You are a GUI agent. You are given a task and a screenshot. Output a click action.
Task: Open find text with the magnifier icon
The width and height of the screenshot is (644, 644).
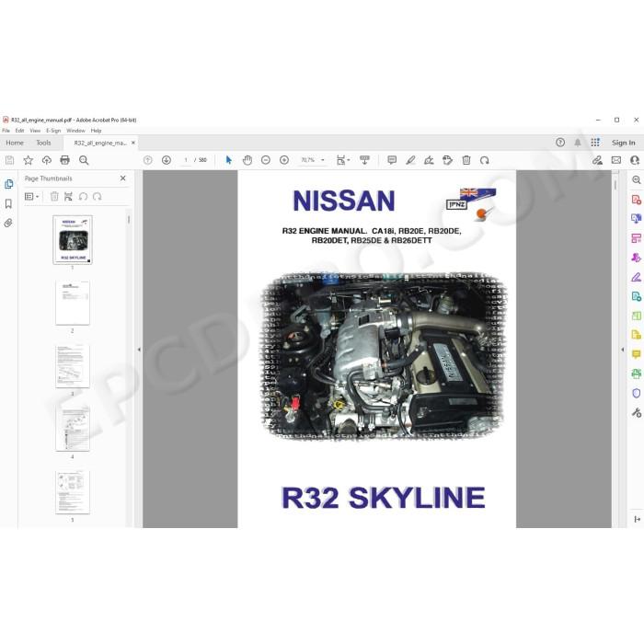pyautogui.click(x=84, y=160)
